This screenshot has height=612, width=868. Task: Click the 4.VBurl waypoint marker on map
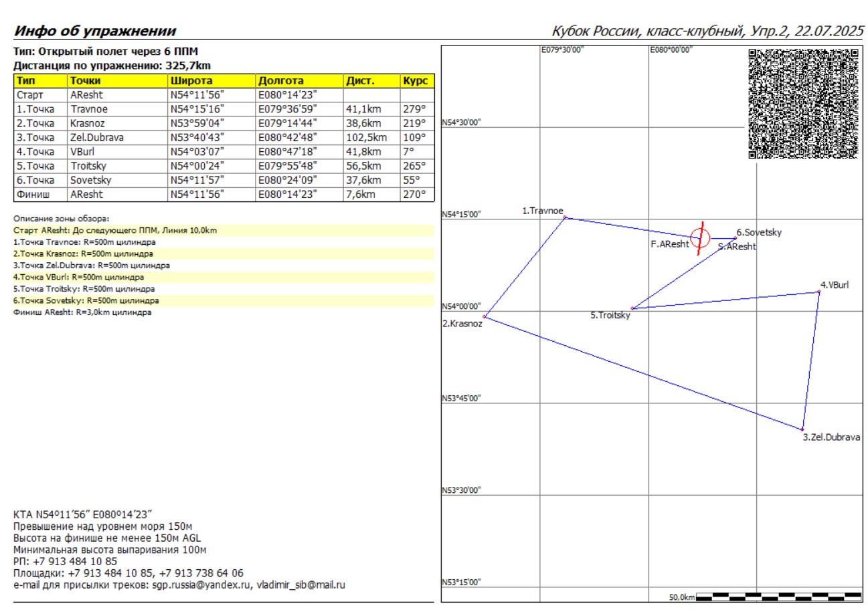818,292
